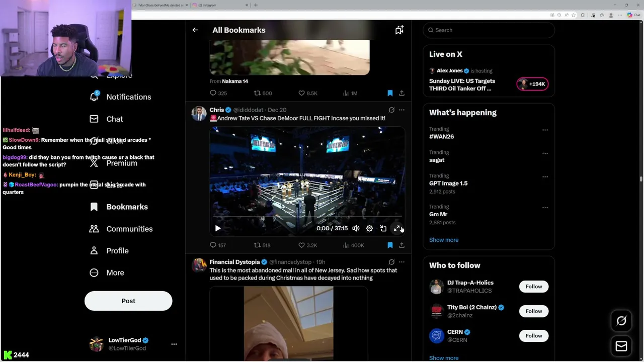Follow DJ Trap-A-Holics
The width and height of the screenshot is (644, 362).
pyautogui.click(x=534, y=287)
